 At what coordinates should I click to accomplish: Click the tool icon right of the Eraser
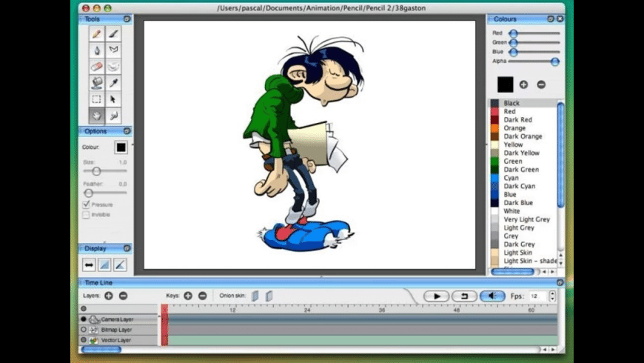114,67
